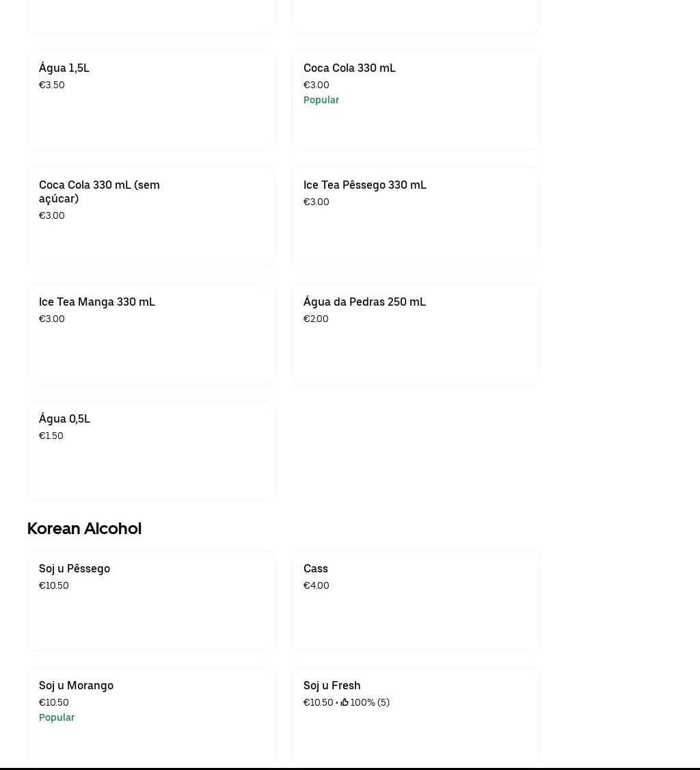Click the €2.00 price of Água da Pedras
The height and width of the screenshot is (770, 700).
pos(316,319)
